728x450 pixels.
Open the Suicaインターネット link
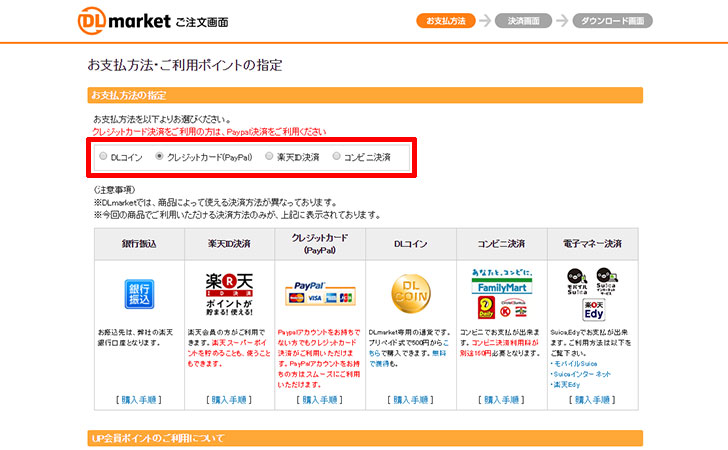(582, 374)
